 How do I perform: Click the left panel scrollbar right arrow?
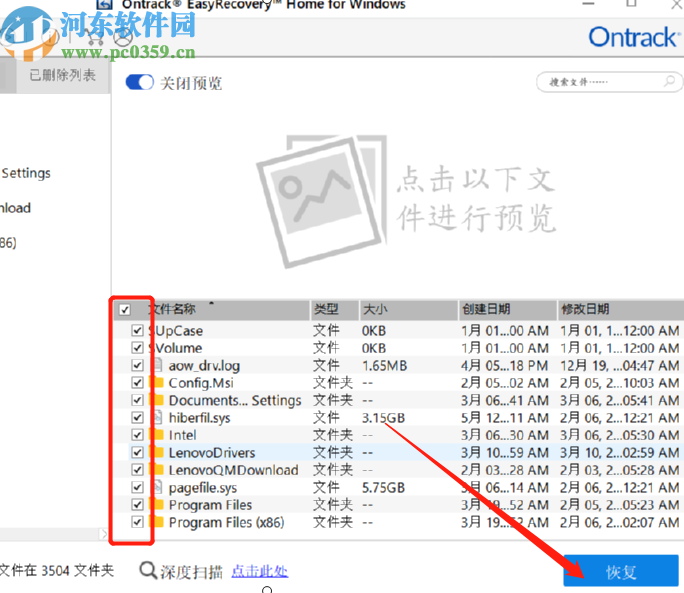tap(103, 534)
